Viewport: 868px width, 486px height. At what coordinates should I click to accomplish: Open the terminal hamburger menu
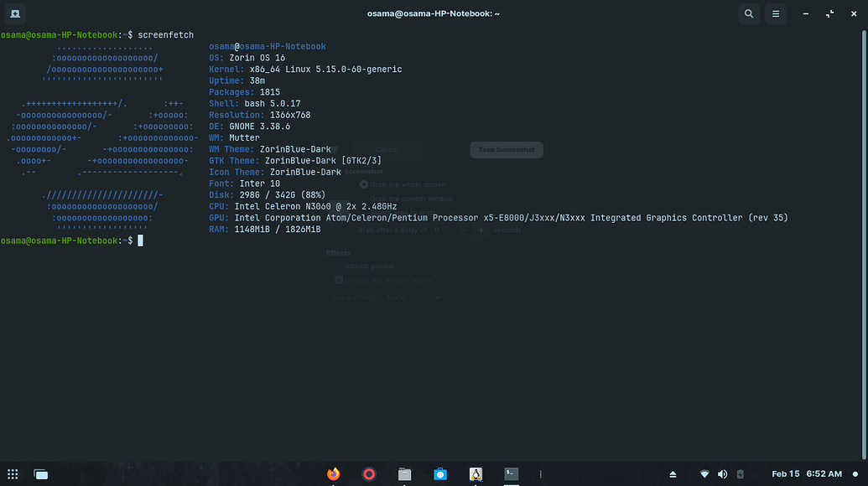(x=776, y=13)
